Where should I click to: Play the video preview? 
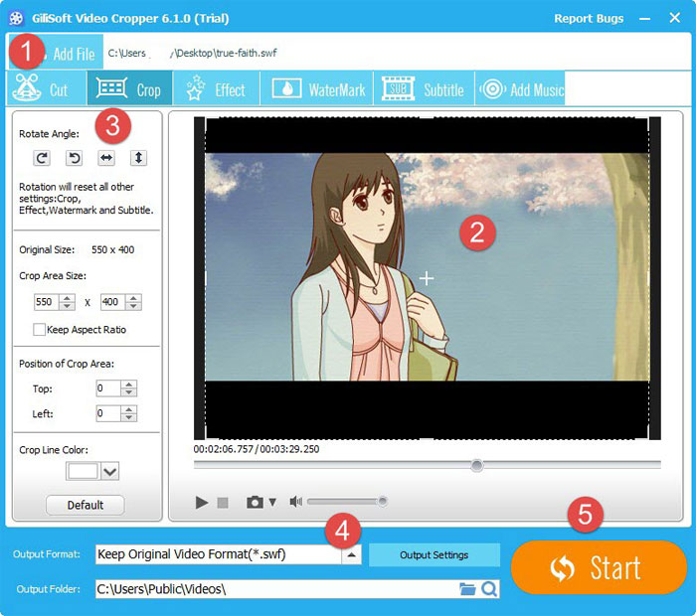tap(202, 503)
